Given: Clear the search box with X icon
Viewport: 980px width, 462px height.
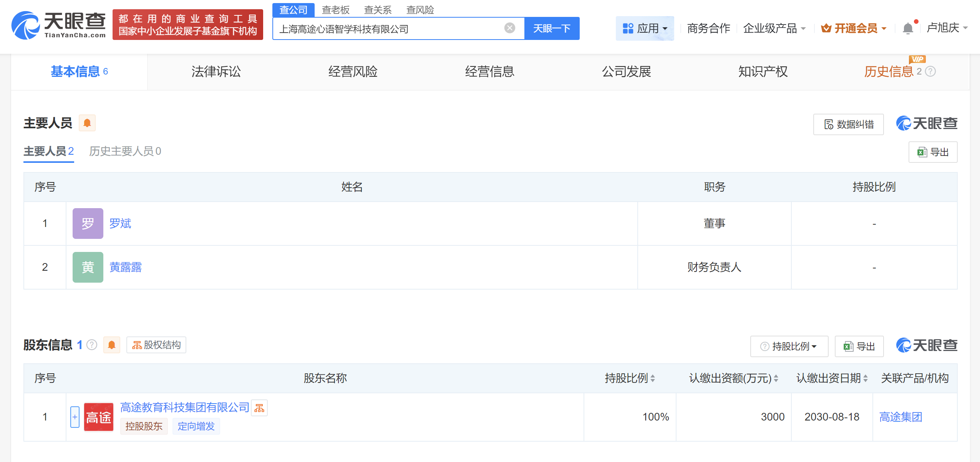Looking at the screenshot, I should click(509, 28).
